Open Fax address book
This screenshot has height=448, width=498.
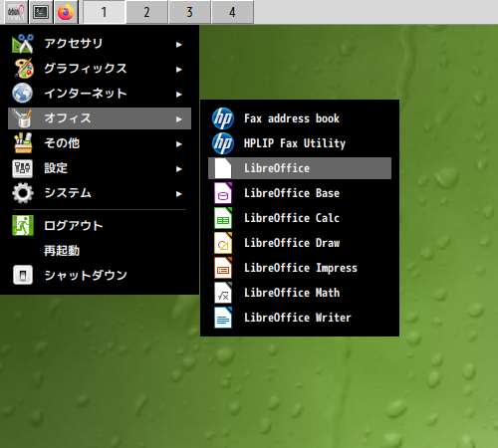tap(300, 118)
